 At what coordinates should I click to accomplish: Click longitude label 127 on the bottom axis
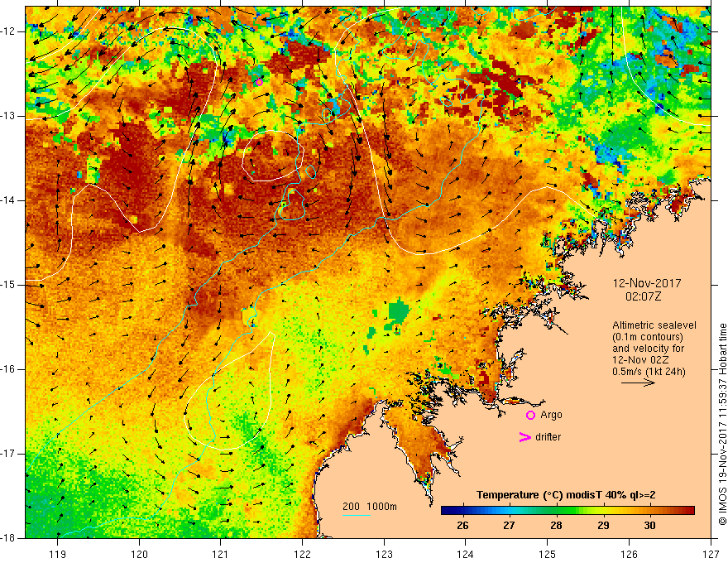tap(711, 554)
